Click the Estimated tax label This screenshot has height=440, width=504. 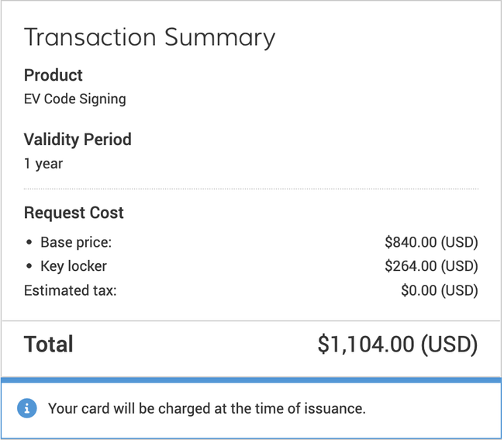point(71,291)
